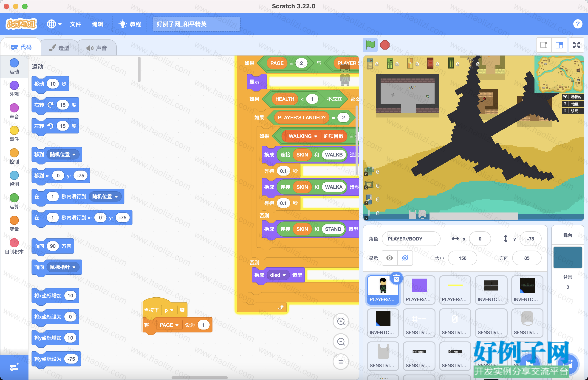588x380 pixels.
Task: Click the 将x坐标设为 0 block
Action: (55, 317)
